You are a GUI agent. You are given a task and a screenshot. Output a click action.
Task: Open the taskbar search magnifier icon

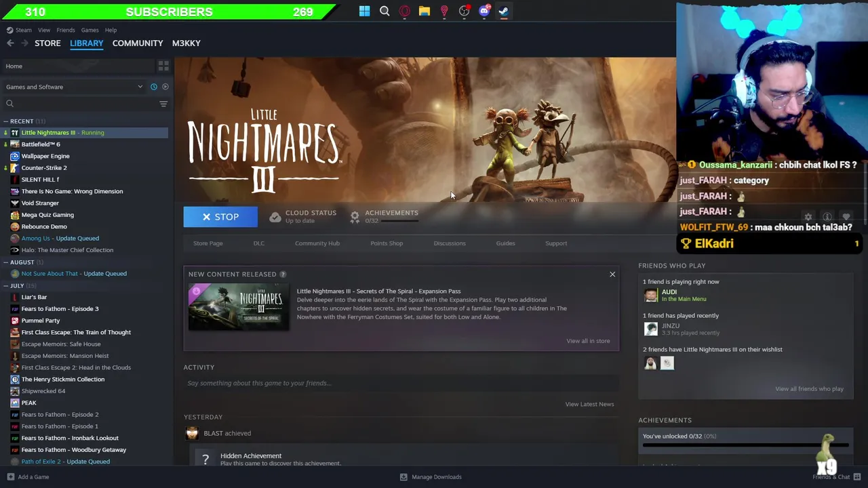384,11
